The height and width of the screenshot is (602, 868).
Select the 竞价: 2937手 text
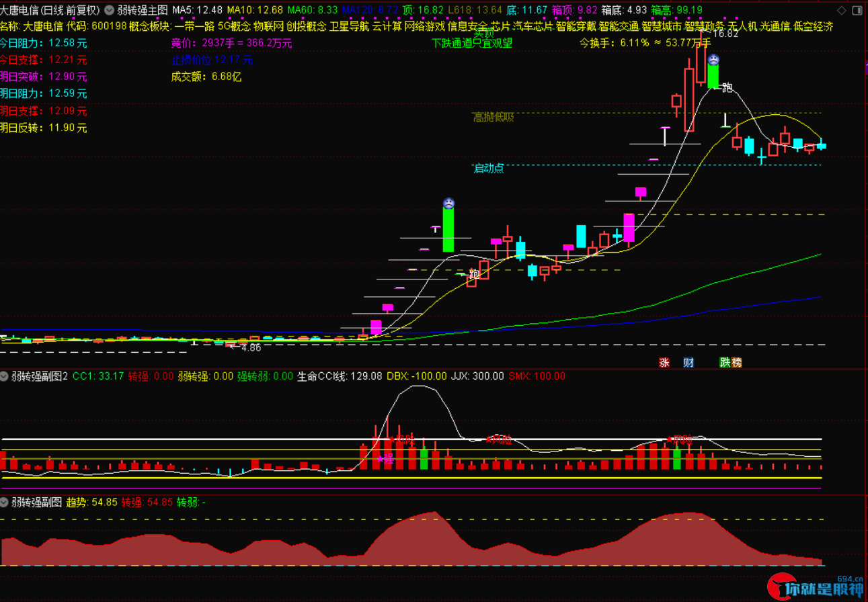pyautogui.click(x=202, y=43)
